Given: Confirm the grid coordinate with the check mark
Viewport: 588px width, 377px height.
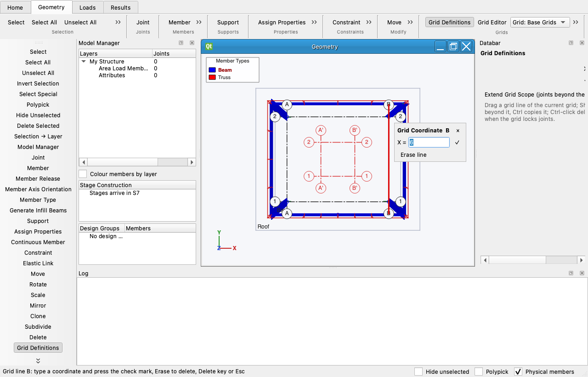Looking at the screenshot, I should tap(457, 143).
